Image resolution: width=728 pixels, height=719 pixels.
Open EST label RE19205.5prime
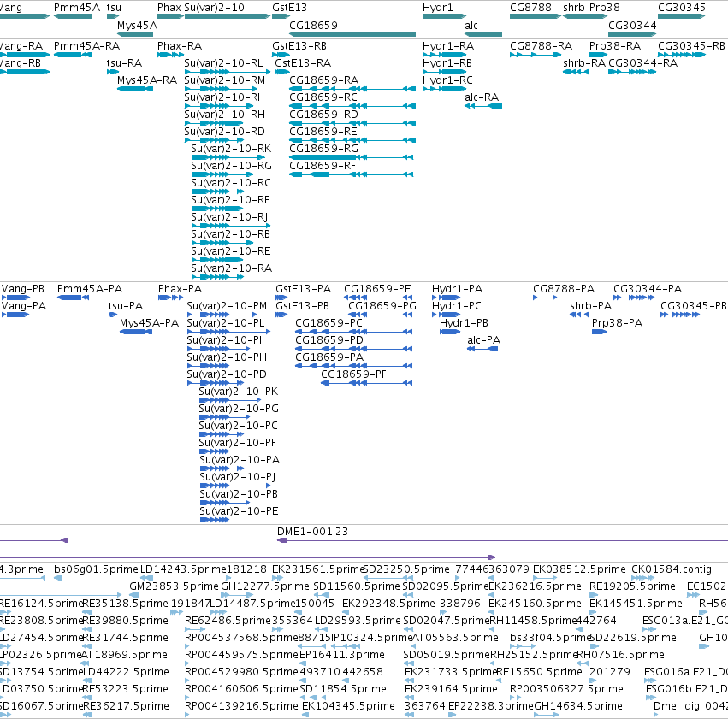pyautogui.click(x=632, y=586)
